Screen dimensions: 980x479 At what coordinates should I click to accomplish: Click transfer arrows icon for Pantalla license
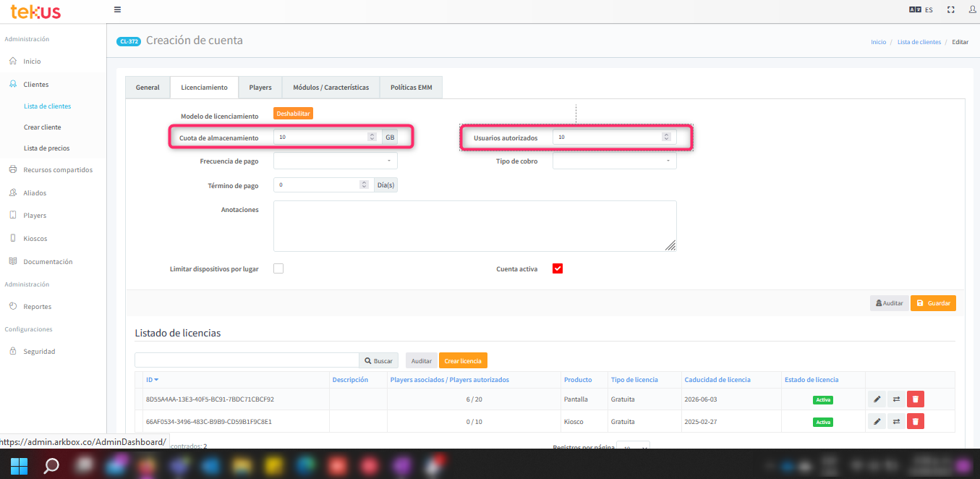coord(896,399)
